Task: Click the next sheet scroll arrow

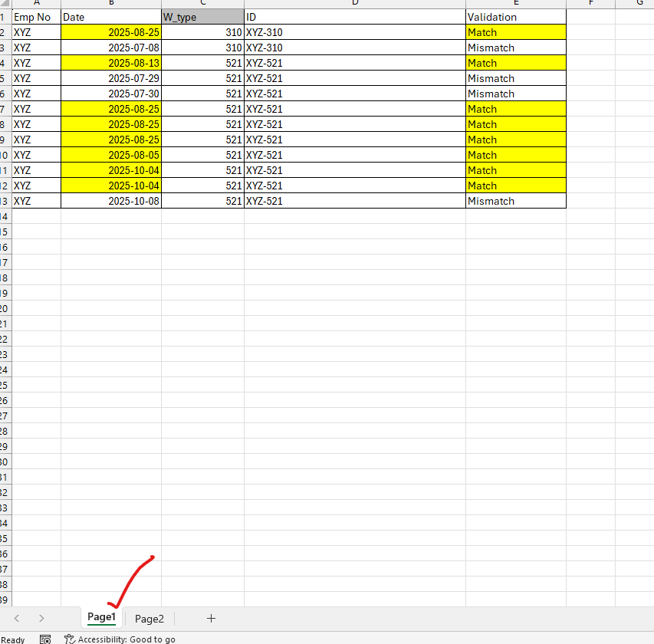Action: (41, 619)
